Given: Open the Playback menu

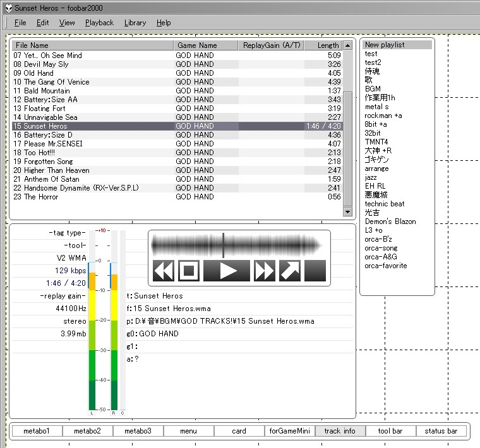Looking at the screenshot, I should 99,23.
